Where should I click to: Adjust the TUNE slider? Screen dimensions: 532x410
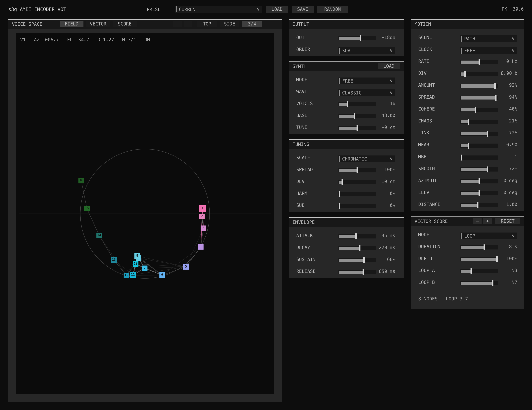point(357,128)
